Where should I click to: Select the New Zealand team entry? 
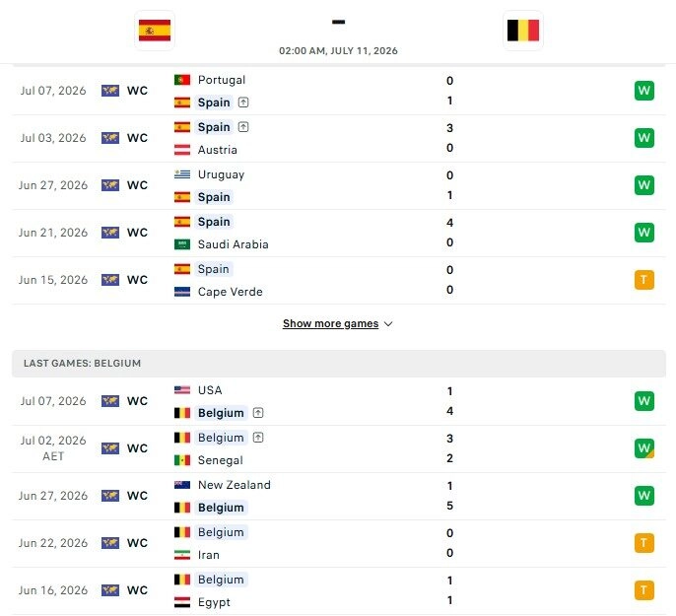[235, 485]
